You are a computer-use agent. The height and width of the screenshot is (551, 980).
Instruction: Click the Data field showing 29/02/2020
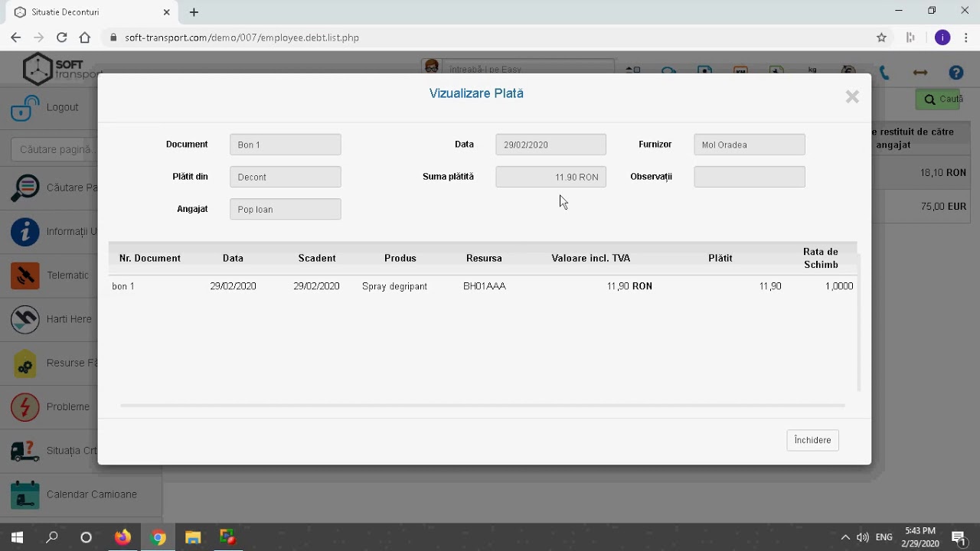point(550,145)
